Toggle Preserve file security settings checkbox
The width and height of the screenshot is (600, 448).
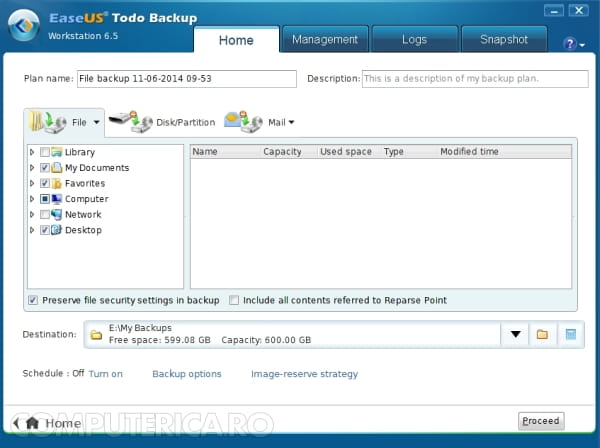pos(33,300)
